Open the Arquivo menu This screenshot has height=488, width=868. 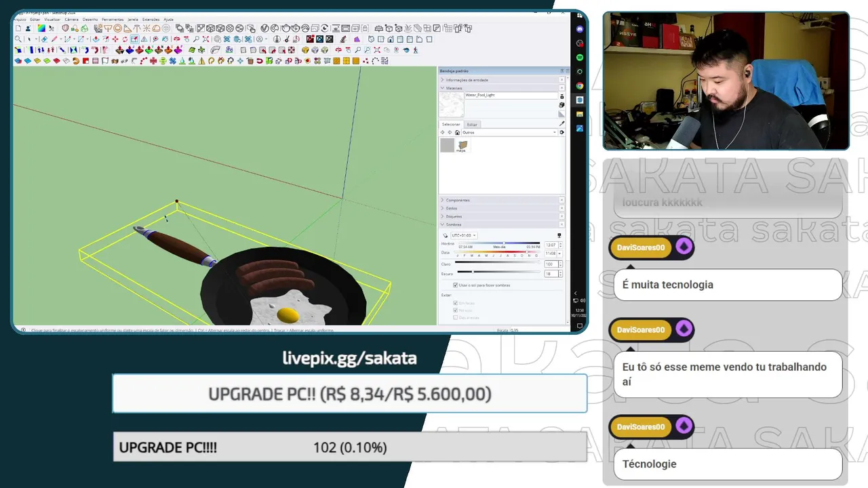tap(20, 20)
